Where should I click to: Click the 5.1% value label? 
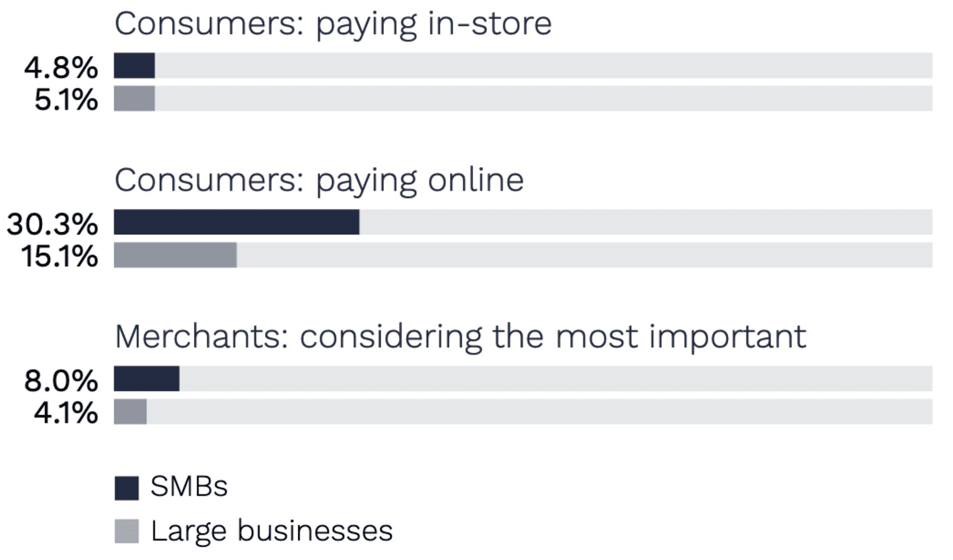click(66, 100)
